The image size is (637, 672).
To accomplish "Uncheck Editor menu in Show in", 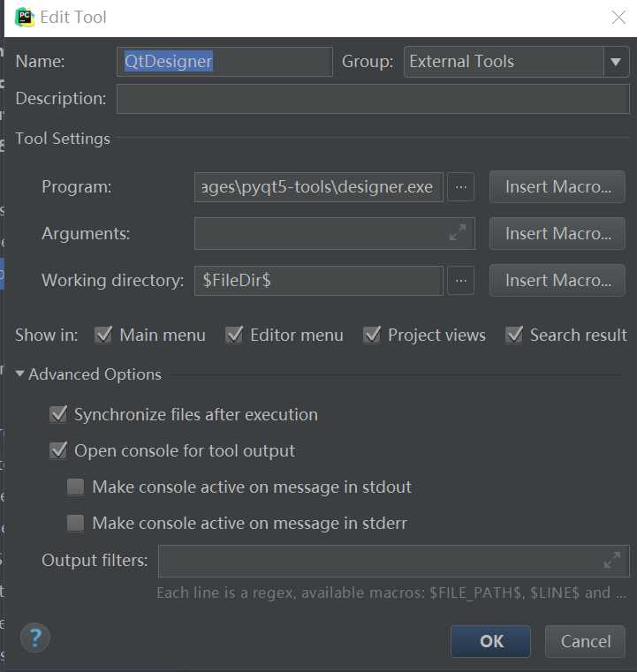I will (234, 335).
